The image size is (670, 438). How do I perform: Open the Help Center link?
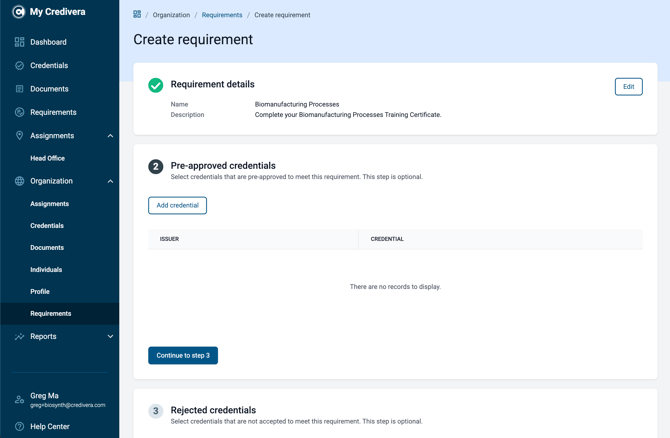coord(50,426)
